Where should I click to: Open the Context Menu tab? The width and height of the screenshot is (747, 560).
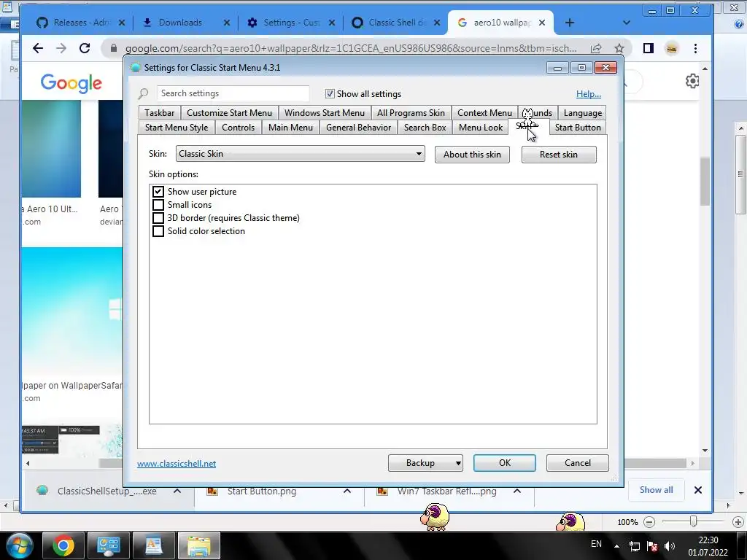point(484,113)
